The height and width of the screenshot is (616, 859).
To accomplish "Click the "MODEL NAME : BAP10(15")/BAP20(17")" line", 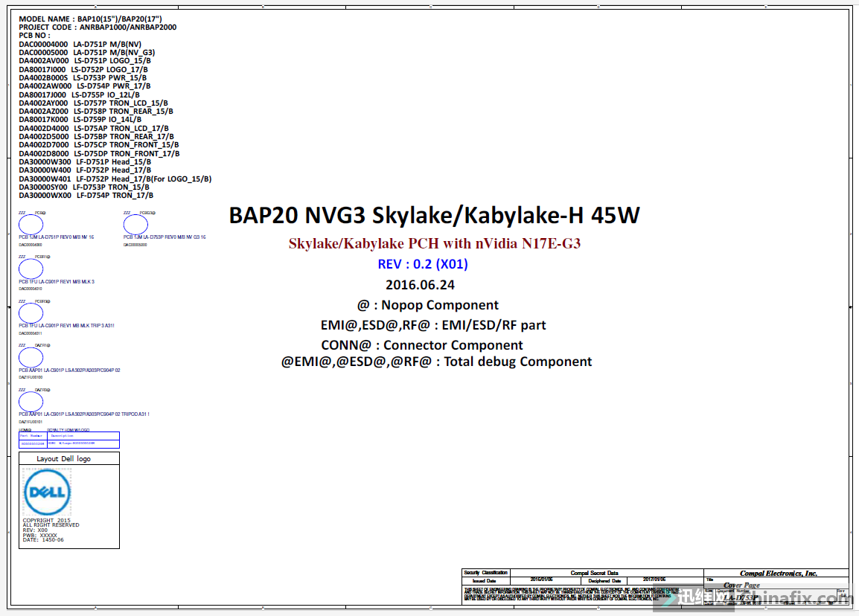I will [90, 19].
